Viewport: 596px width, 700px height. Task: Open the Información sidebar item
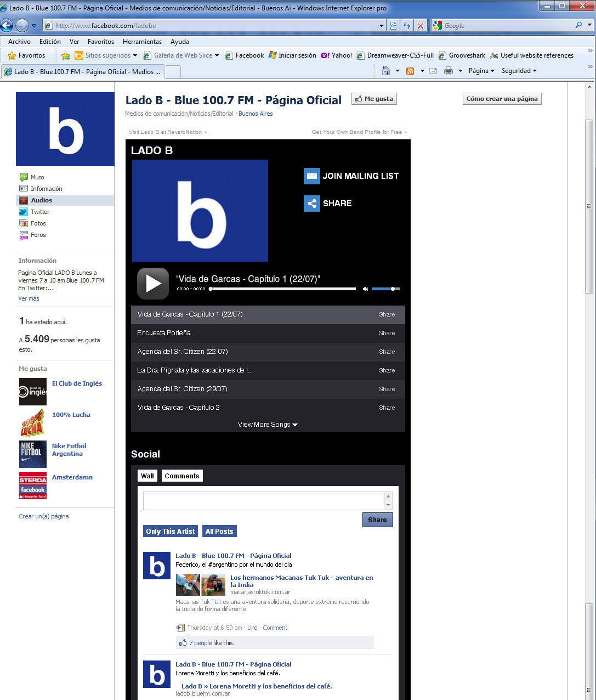point(46,189)
